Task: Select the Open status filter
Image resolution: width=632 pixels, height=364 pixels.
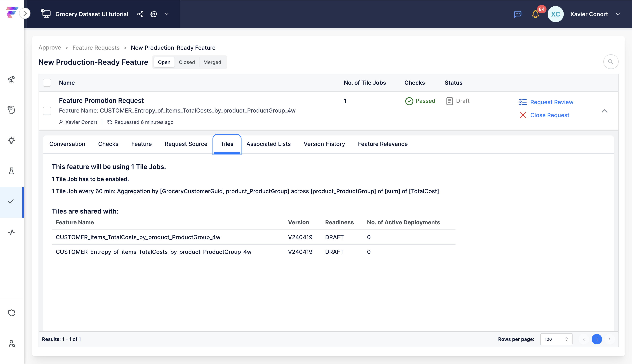Action: pos(164,62)
